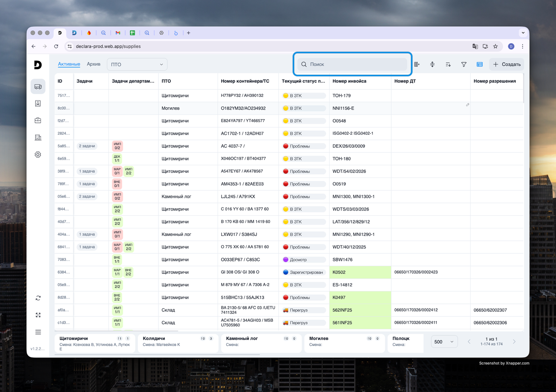This screenshot has width=556, height=392.
Task: Open the Могилев shift card
Action: click(344, 343)
